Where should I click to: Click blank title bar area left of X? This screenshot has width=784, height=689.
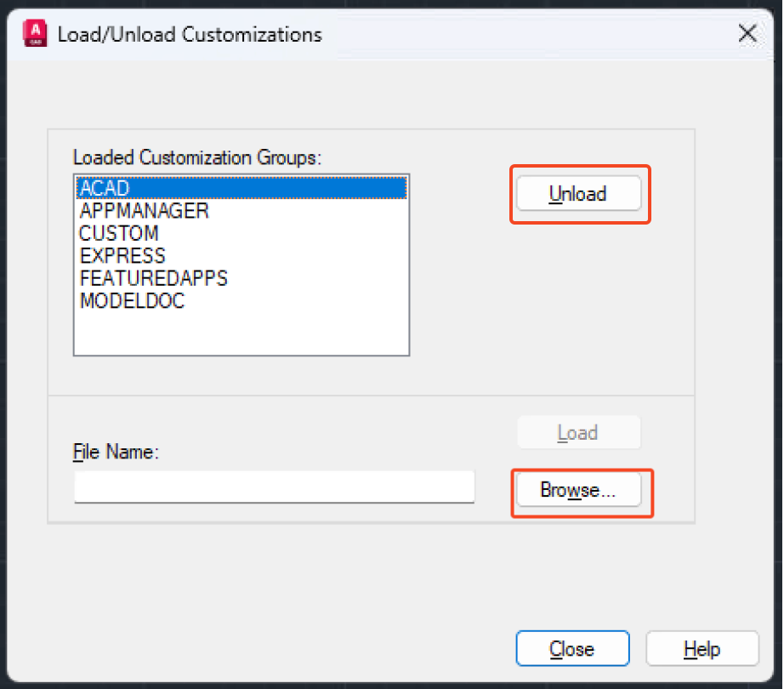(527, 34)
